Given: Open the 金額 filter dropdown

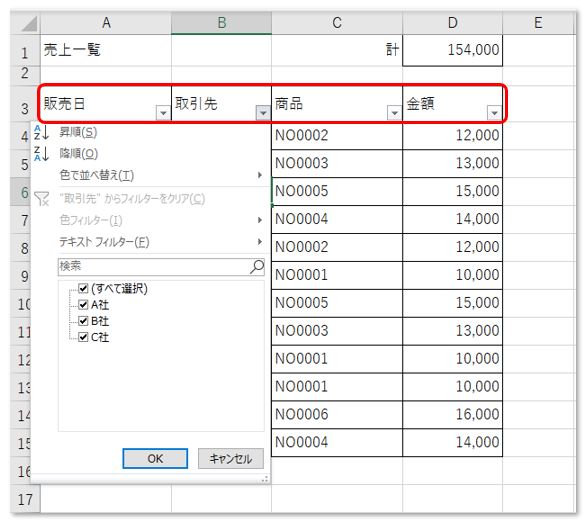Looking at the screenshot, I should pyautogui.click(x=494, y=112).
